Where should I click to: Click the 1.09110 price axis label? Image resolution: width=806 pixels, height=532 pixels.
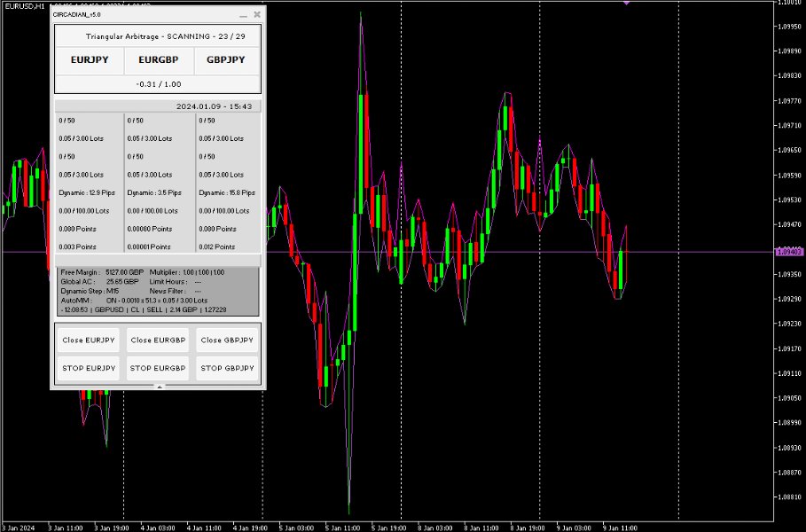pyautogui.click(x=791, y=373)
